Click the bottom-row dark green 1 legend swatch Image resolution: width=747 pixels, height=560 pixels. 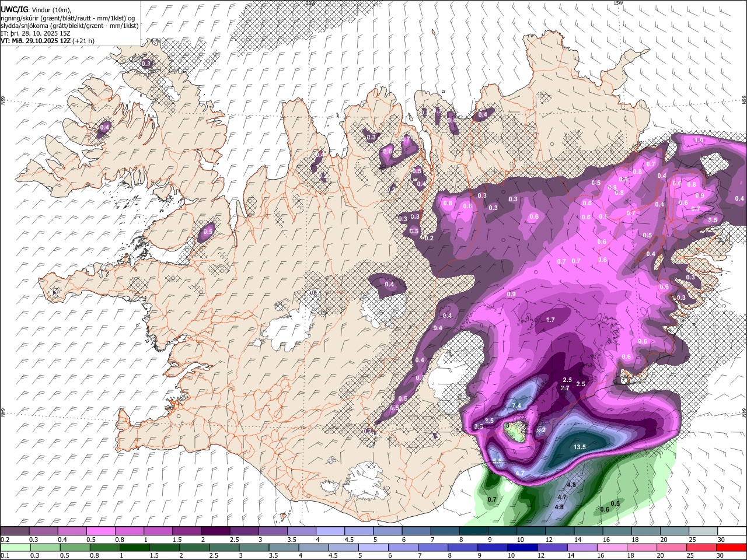(134, 547)
